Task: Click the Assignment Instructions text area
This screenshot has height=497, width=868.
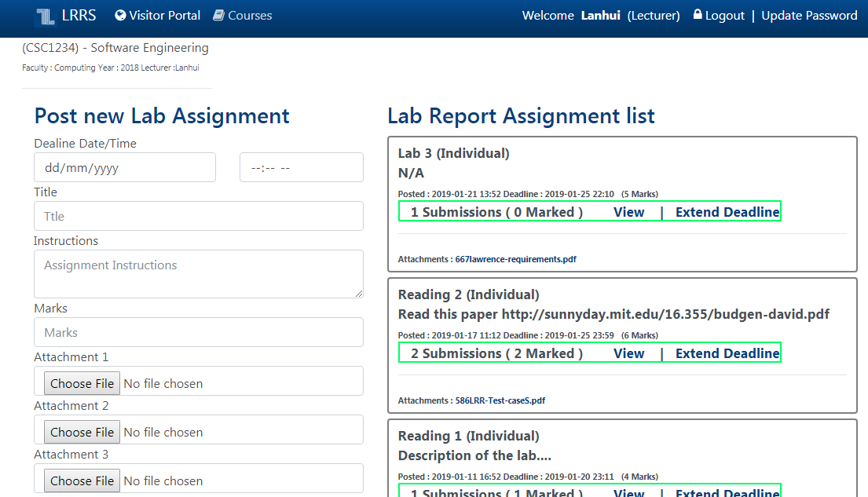Action: tap(198, 273)
